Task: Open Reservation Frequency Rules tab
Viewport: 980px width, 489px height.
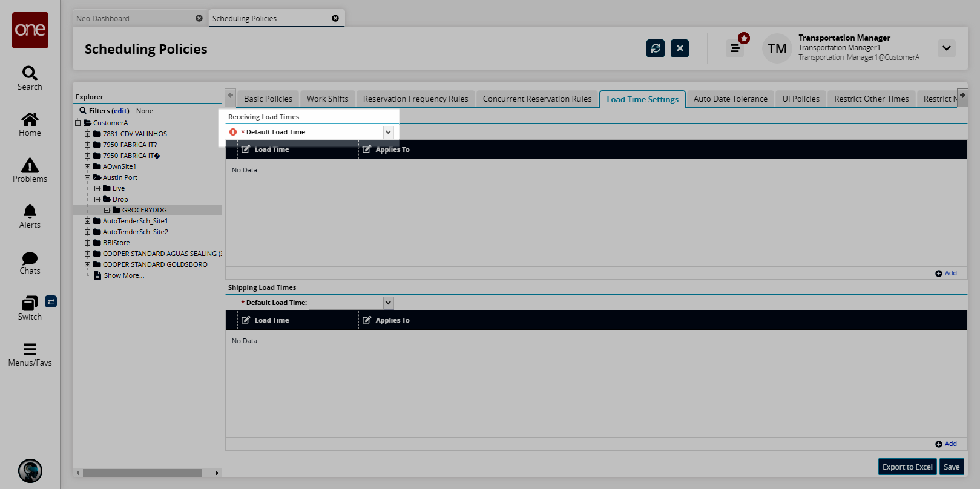Action: [416, 99]
